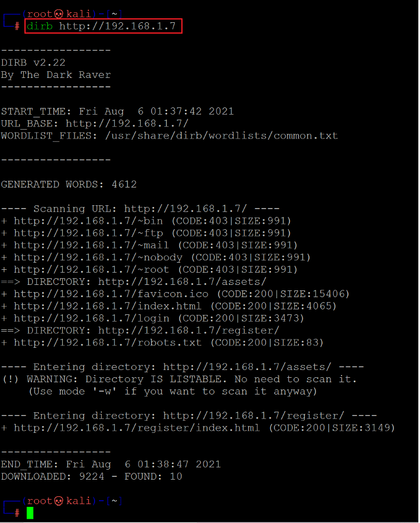This screenshot has width=420, height=523.
Task: Open the register/index.html URL result
Action: pyautogui.click(x=137, y=428)
